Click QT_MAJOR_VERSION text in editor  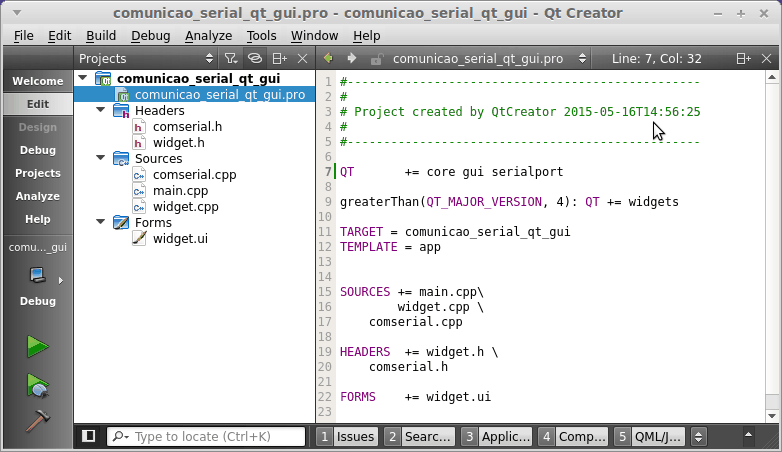pos(484,202)
